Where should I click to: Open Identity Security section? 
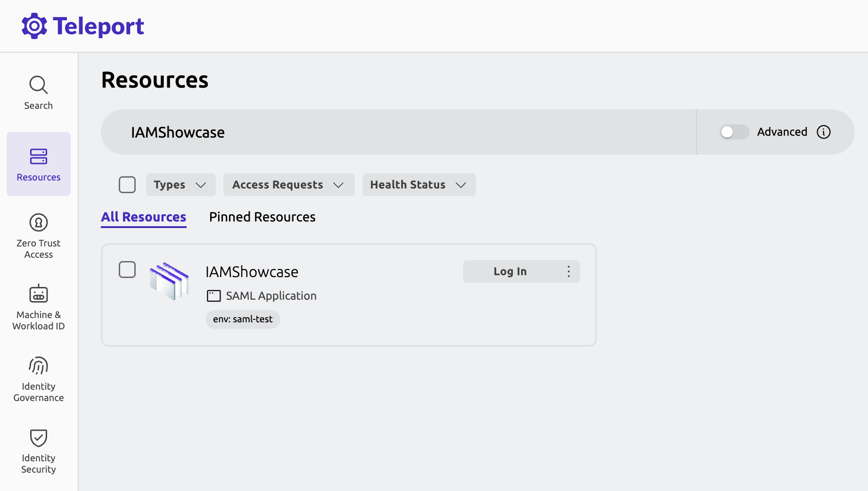click(x=38, y=450)
